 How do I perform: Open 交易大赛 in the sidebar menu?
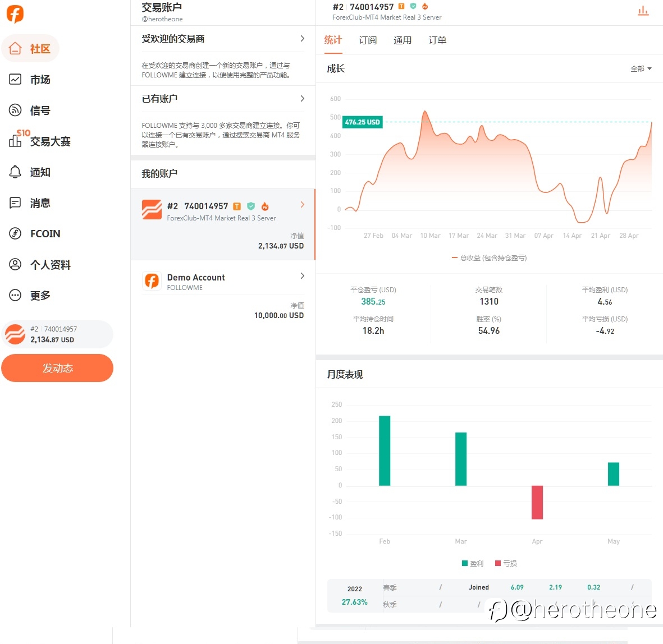tap(51, 141)
